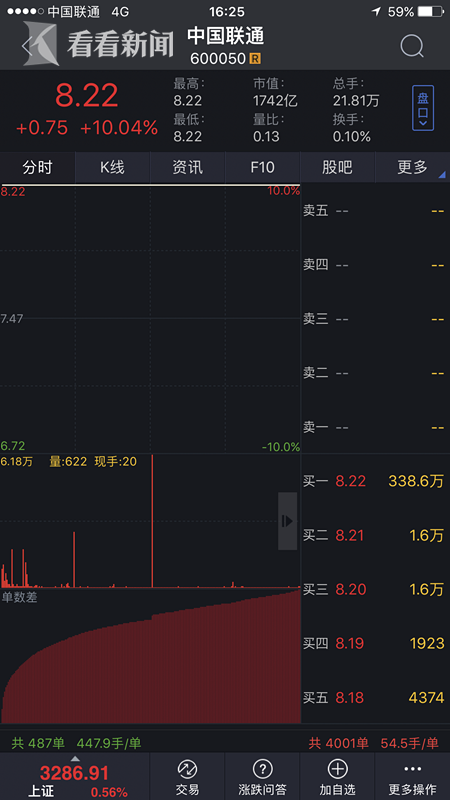This screenshot has width=450, height=800.
Task: Select the 卖二 ask row
Action: click(375, 373)
